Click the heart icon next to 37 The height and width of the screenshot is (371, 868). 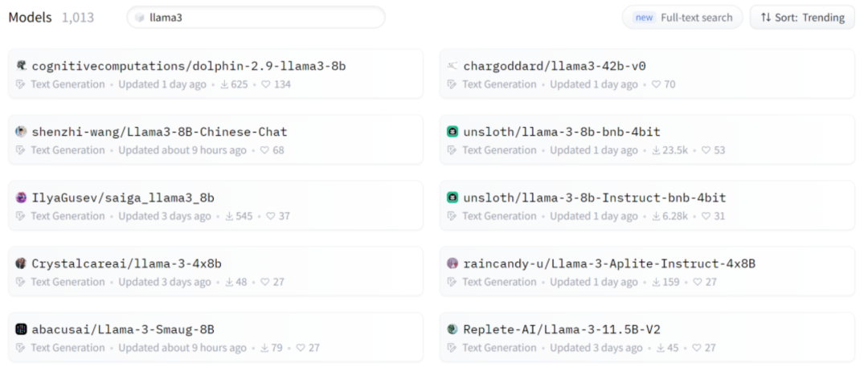click(x=271, y=216)
